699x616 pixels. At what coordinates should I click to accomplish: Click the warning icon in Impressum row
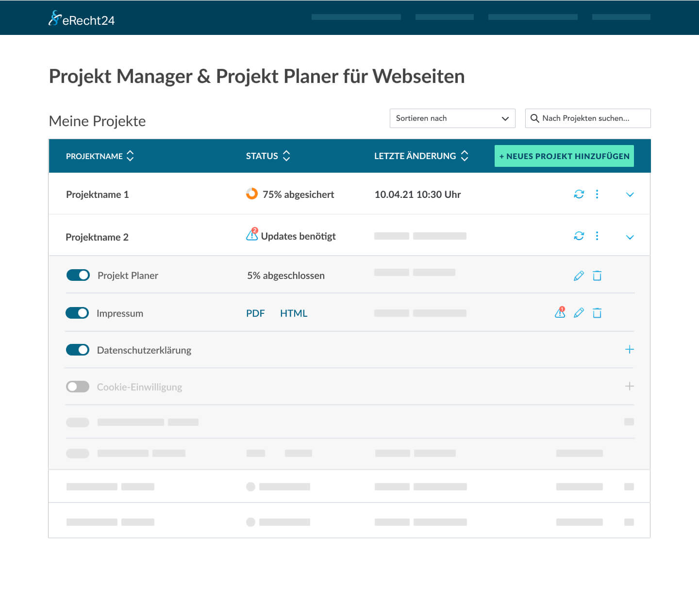[x=560, y=312]
